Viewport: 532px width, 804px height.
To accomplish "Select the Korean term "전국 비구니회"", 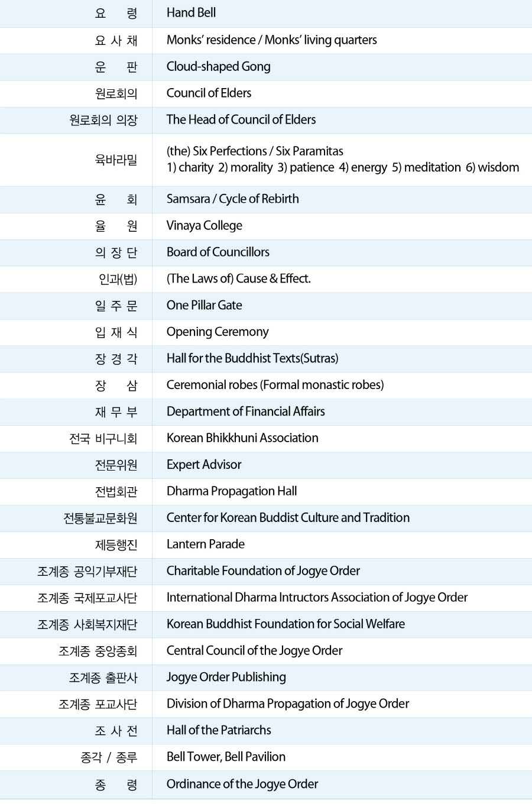I will [x=103, y=439].
